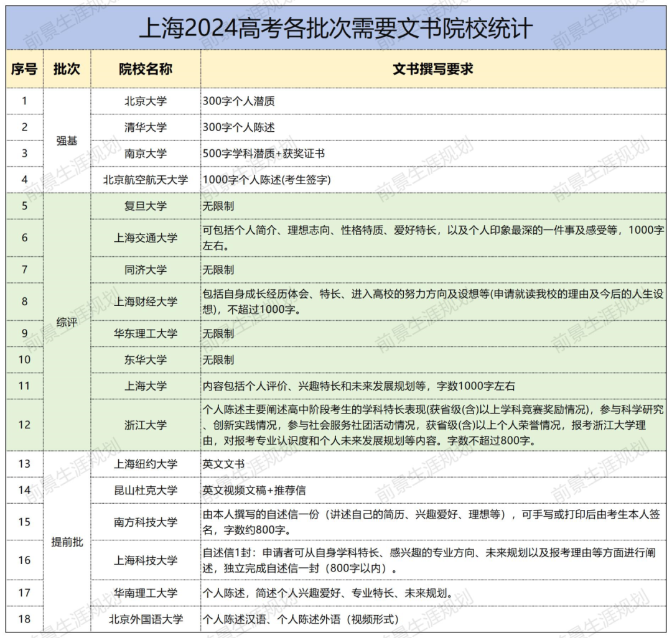Image resolution: width=672 pixels, height=638 pixels.
Task: Select the 浙江大学 cell
Action: click(x=146, y=425)
